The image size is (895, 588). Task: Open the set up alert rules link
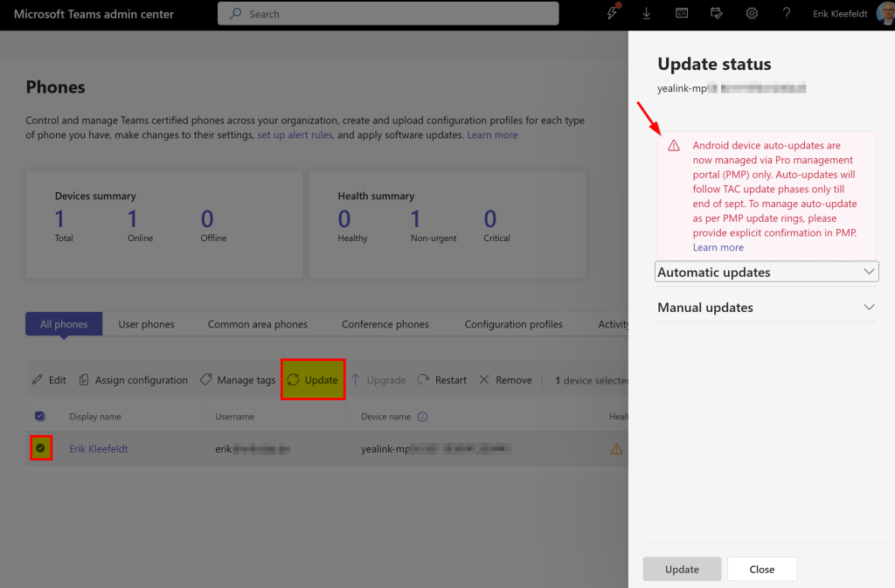pyautogui.click(x=295, y=135)
